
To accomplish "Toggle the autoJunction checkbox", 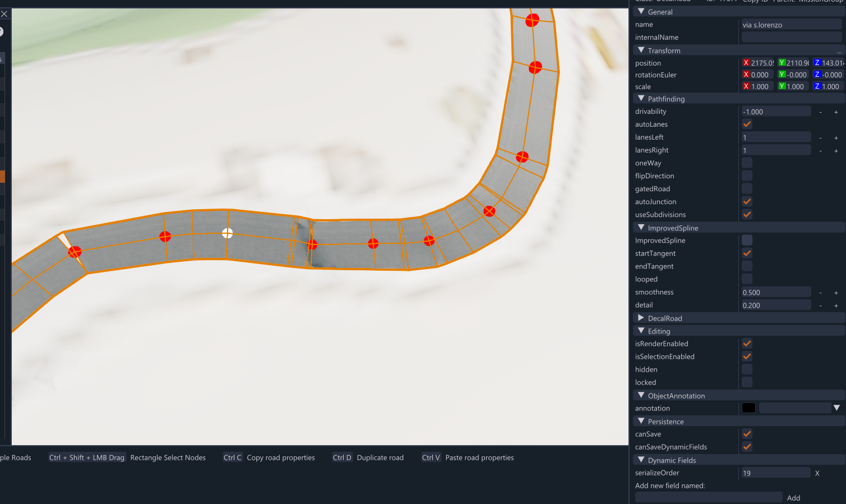I will pos(747,202).
